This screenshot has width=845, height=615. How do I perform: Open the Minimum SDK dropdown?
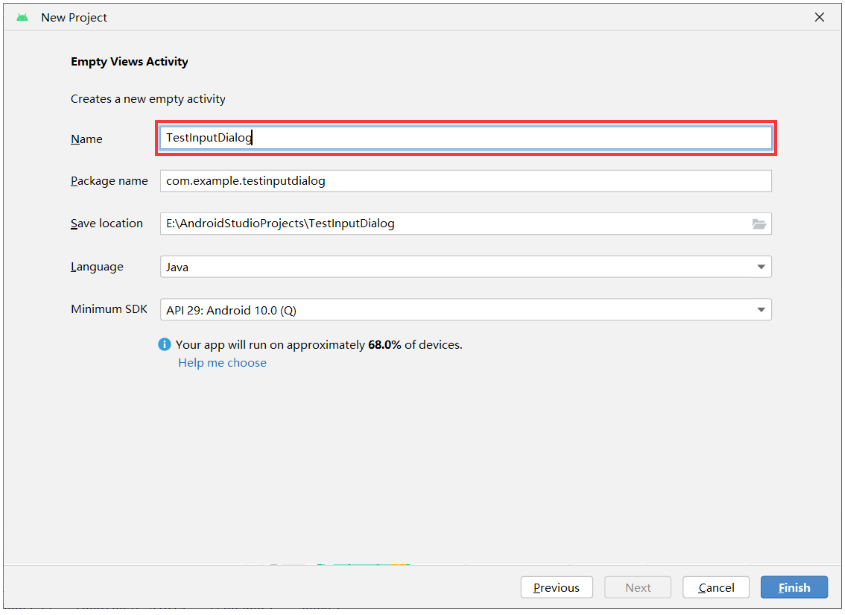pos(466,310)
